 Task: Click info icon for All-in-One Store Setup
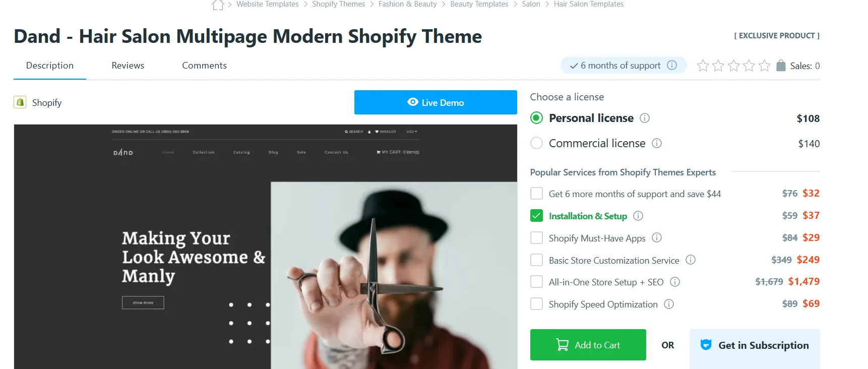click(675, 282)
